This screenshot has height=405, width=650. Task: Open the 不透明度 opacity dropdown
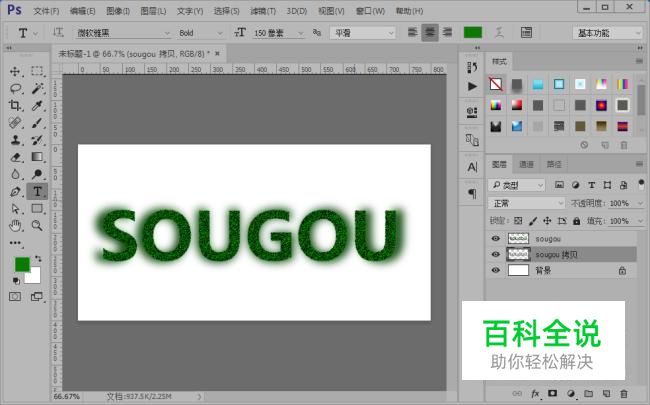640,204
